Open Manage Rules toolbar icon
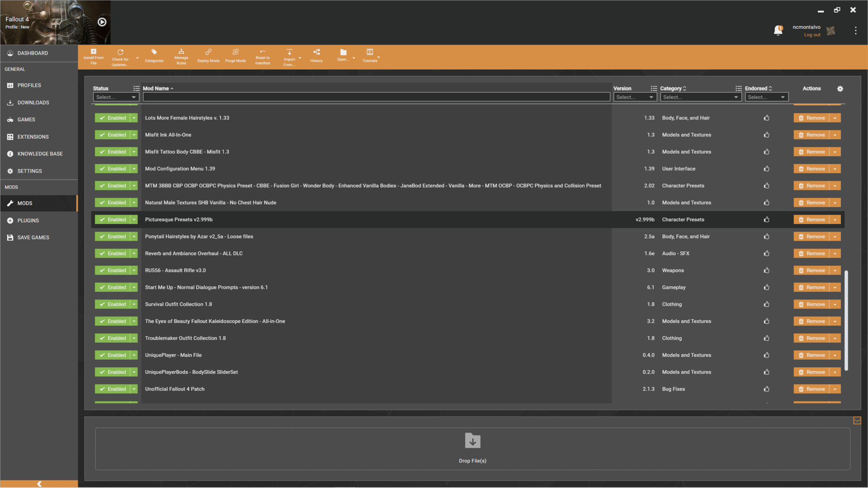The height and width of the screenshot is (488, 868). (181, 52)
